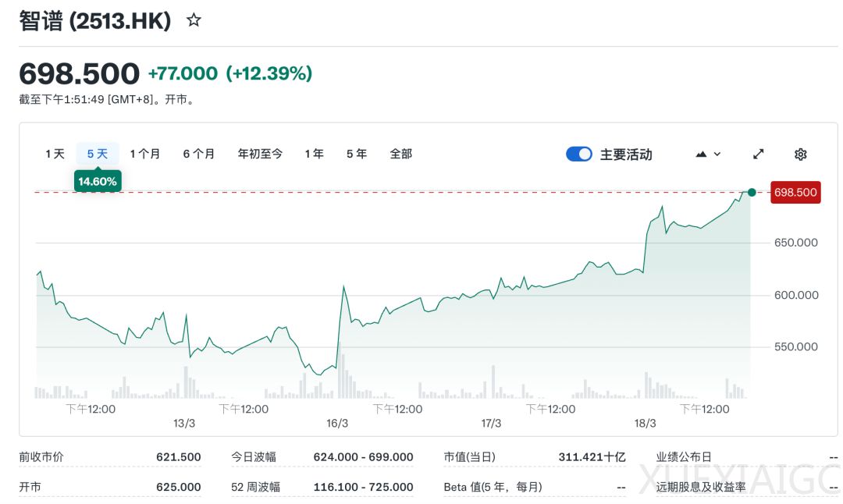This screenshot has height=504, width=843.
Task: Expand the chart to fullscreen
Action: (758, 154)
